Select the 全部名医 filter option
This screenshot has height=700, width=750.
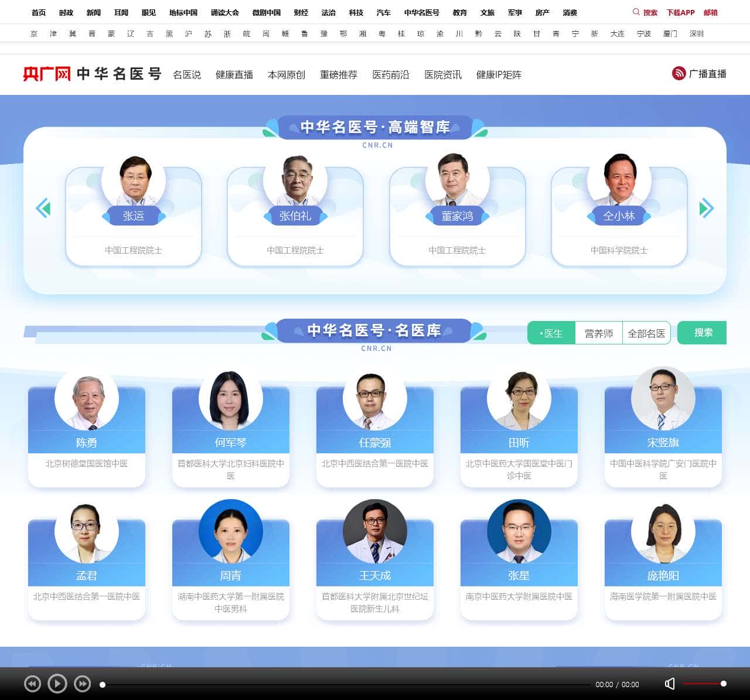pyautogui.click(x=646, y=333)
